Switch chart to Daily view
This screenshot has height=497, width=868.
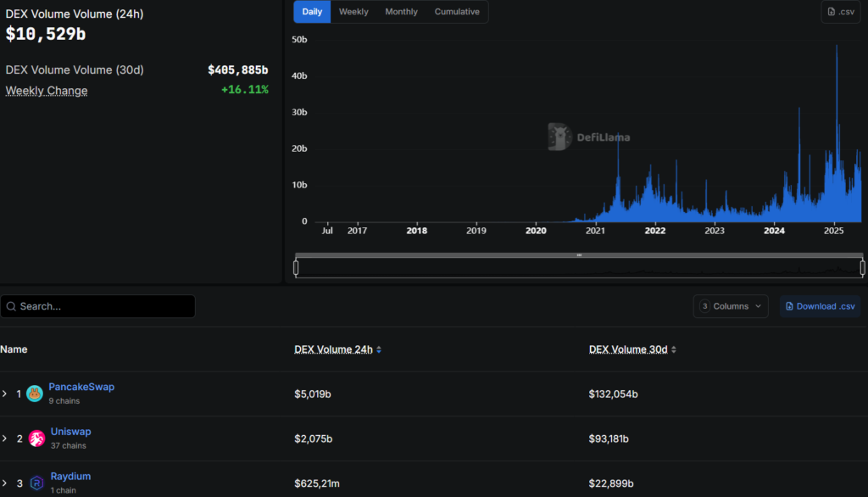tap(312, 12)
